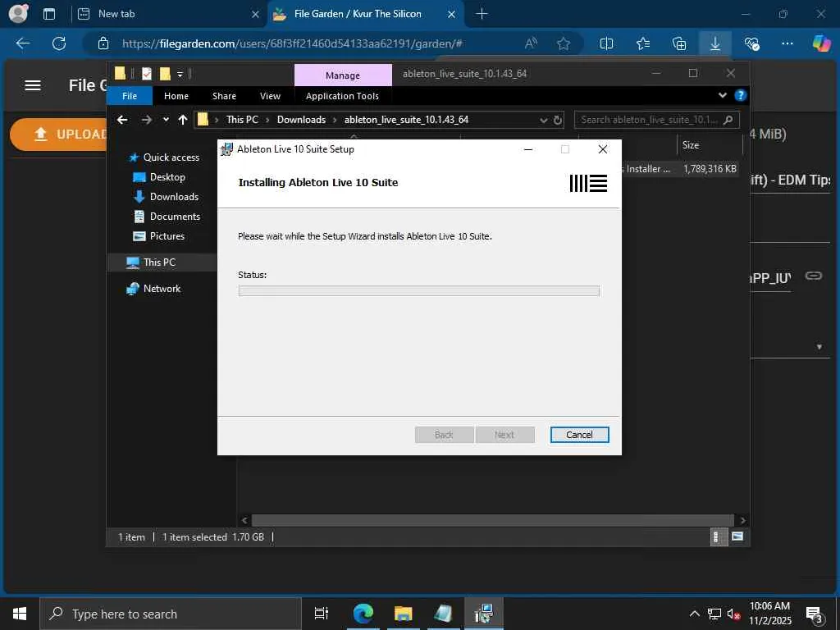
Task: Add page to favorites star icon
Action: click(563, 43)
